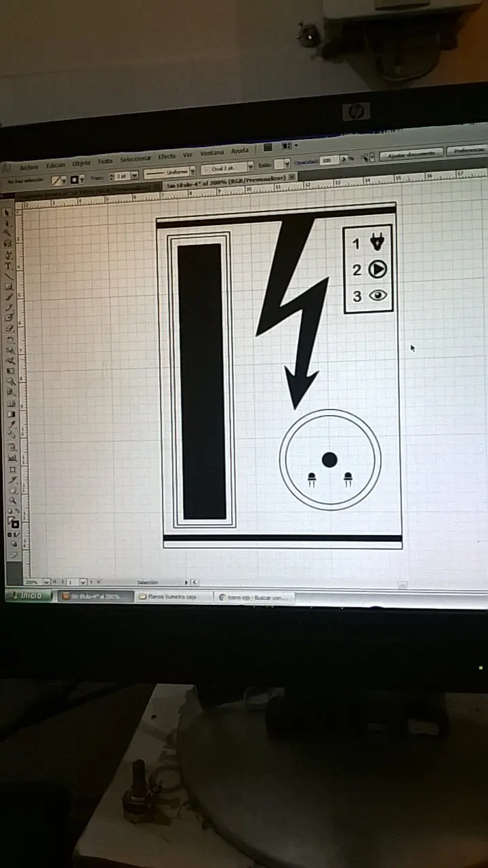Open the artboard number dropdown
This screenshot has width=488, height=868.
(x=83, y=582)
